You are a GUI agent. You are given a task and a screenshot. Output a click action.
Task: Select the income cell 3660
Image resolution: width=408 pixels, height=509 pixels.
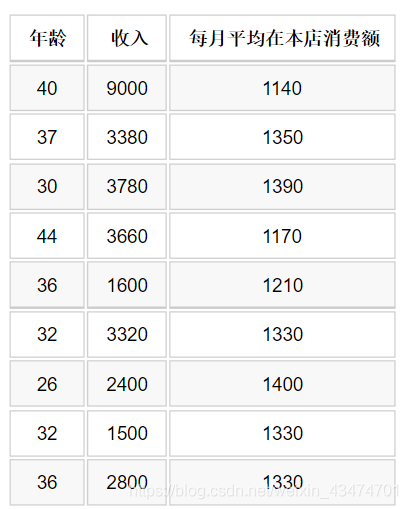[x=127, y=236]
